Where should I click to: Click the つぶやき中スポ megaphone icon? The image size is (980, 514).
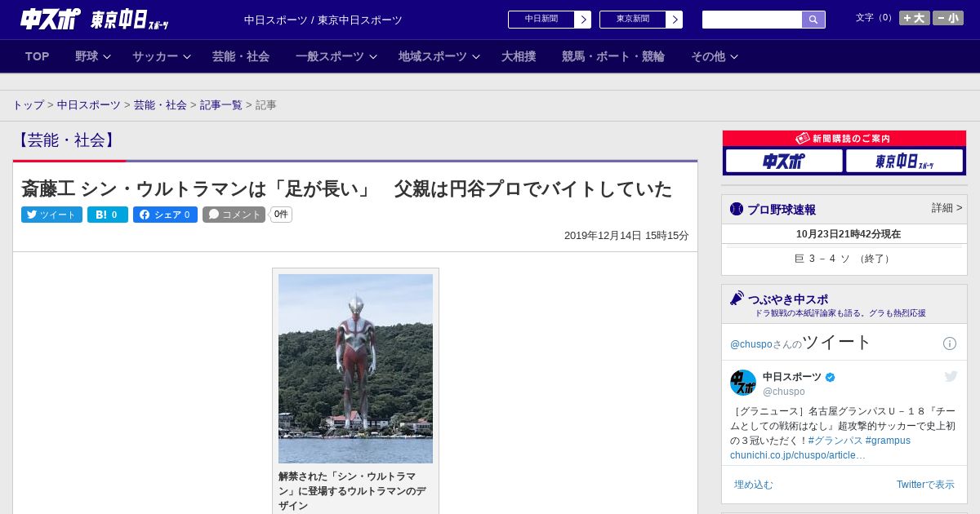(x=737, y=298)
